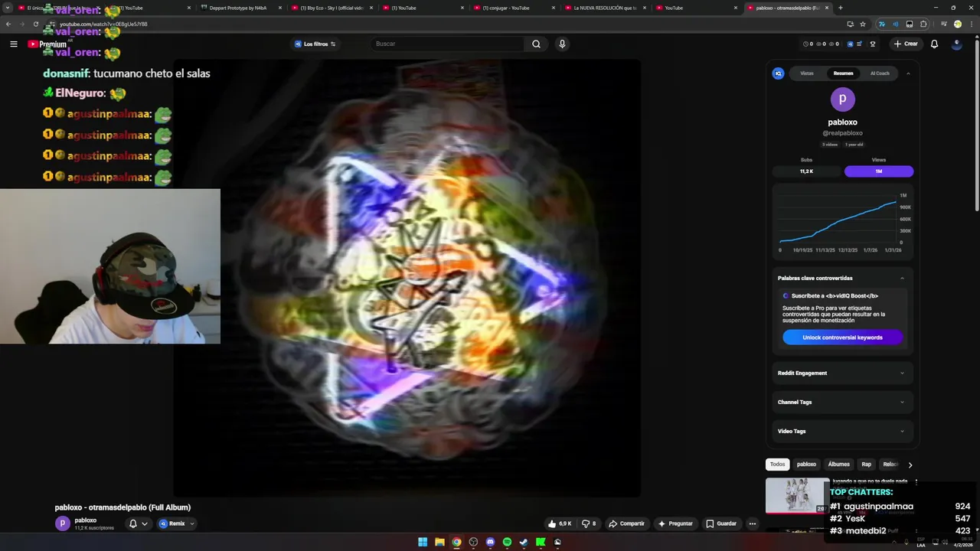
Task: Expand the Video Tags section
Action: coord(842,431)
